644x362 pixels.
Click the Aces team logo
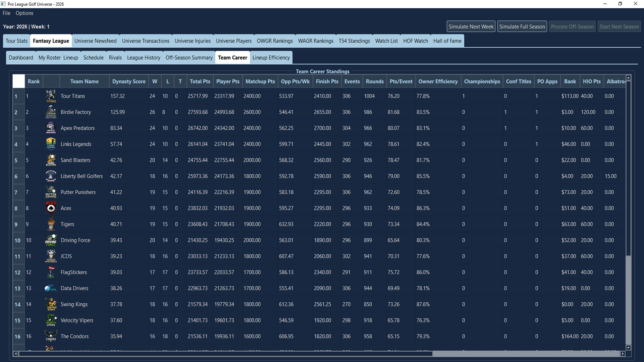(51, 208)
